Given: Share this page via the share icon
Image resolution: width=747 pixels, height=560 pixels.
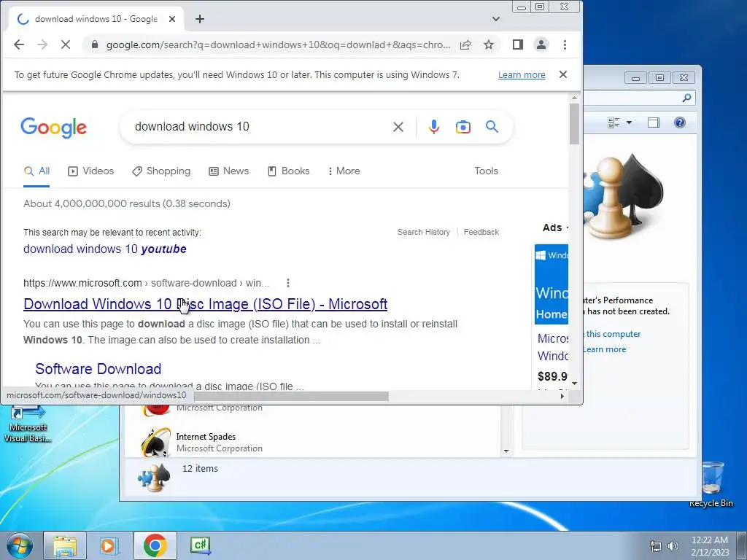Looking at the screenshot, I should (465, 44).
